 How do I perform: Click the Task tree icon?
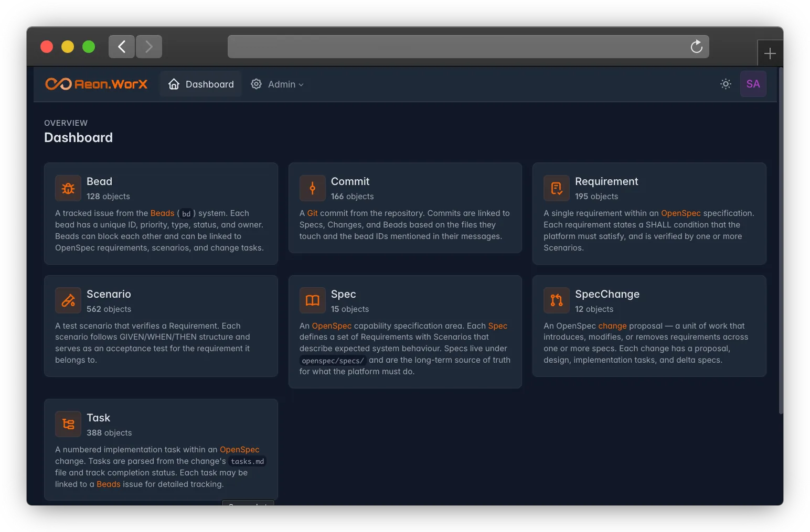click(68, 424)
